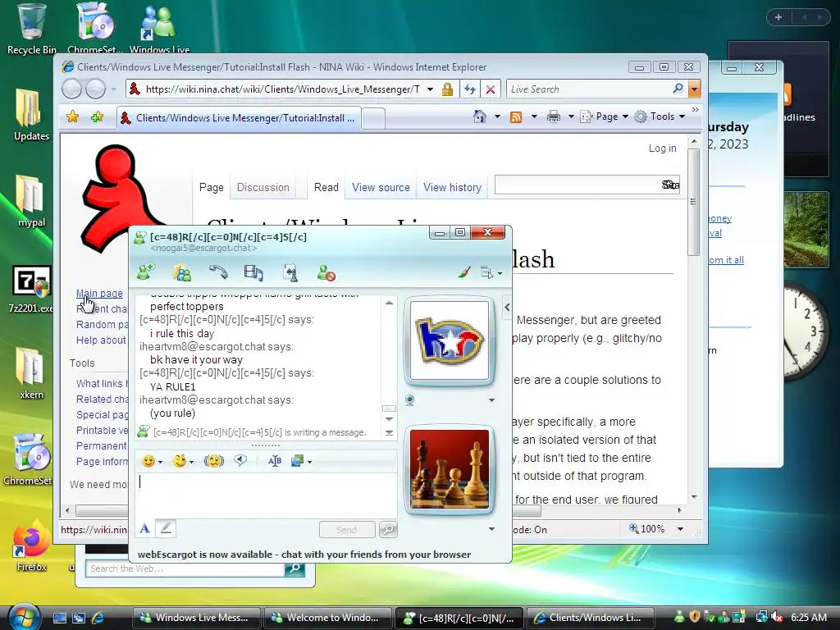Expand the address bar URL dropdown
The height and width of the screenshot is (630, 840).
pyautogui.click(x=430, y=89)
